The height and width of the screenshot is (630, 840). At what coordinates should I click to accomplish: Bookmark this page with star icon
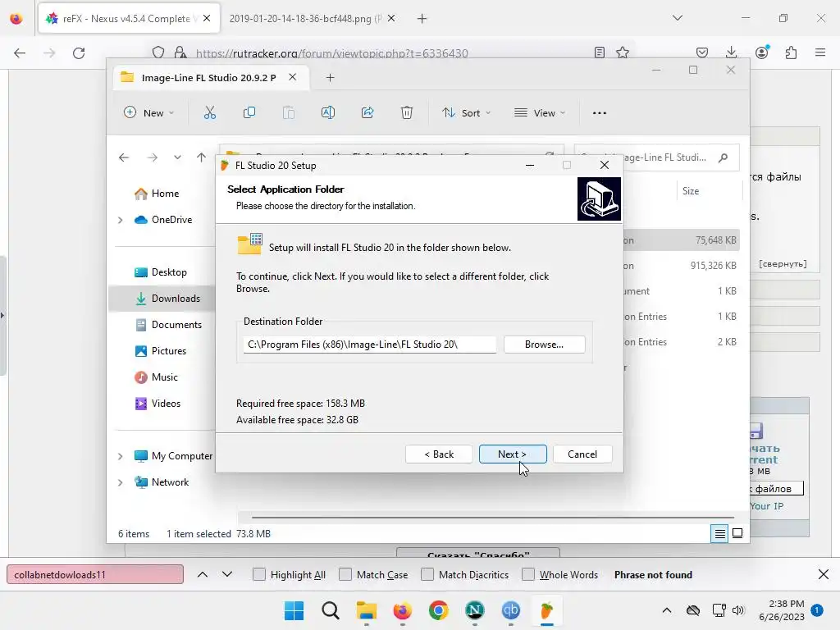pyautogui.click(x=622, y=52)
